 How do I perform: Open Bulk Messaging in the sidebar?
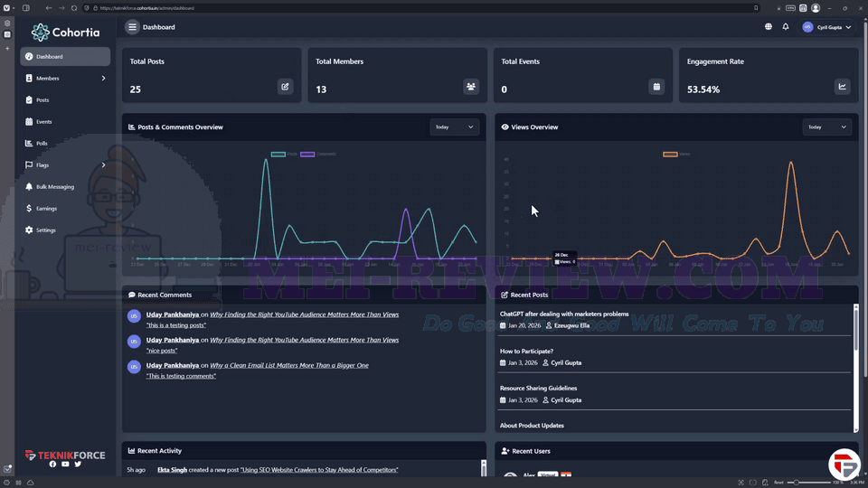(65, 187)
